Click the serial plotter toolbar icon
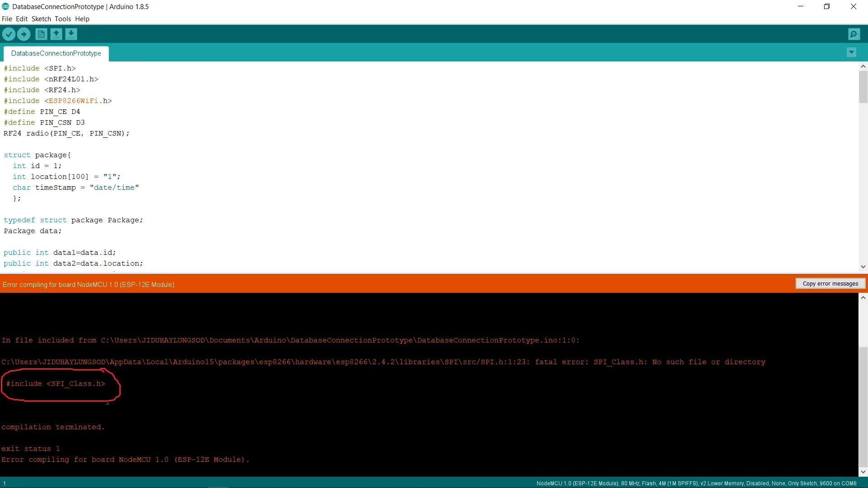This screenshot has width=868, height=488. click(x=854, y=34)
